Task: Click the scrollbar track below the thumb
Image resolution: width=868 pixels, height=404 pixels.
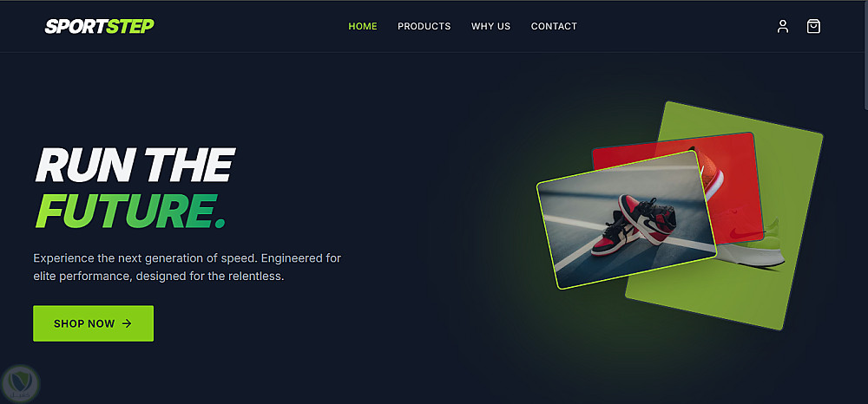Action: [x=865, y=254]
